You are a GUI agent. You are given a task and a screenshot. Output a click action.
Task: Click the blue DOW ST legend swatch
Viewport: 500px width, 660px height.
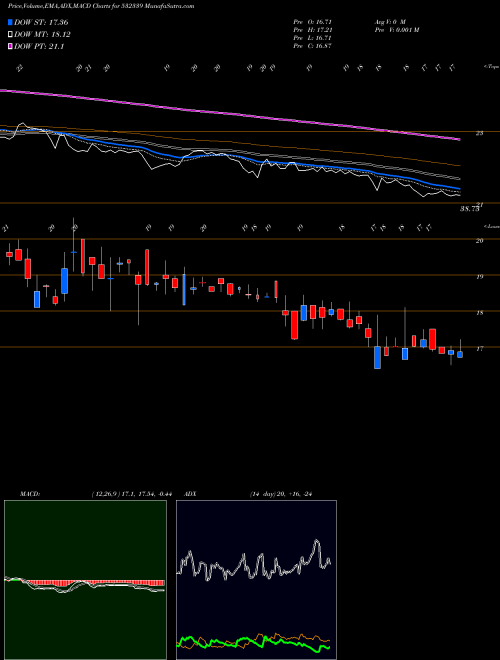click(x=10, y=22)
